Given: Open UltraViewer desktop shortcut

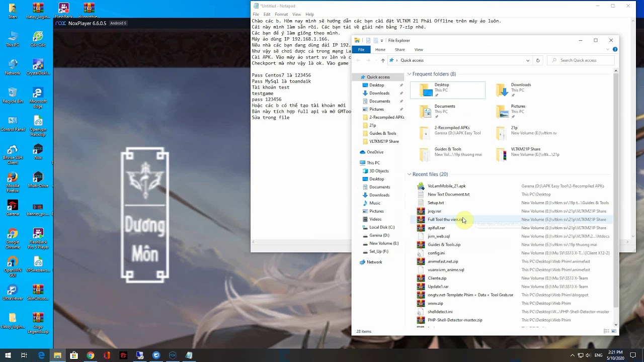Looking at the screenshot, I should pyautogui.click(x=13, y=291).
